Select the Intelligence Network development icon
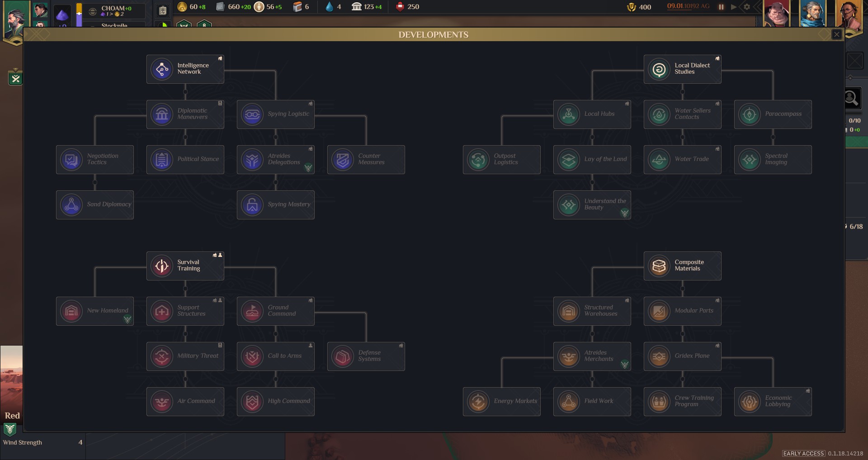 (162, 69)
